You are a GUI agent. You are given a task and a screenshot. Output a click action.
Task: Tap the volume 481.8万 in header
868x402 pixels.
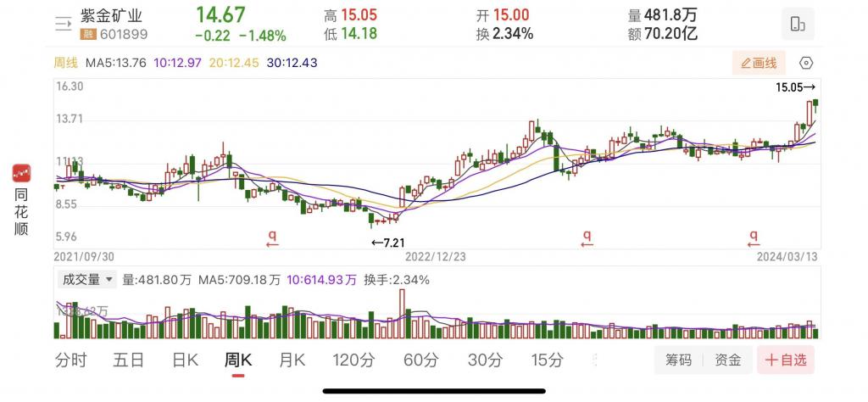[671, 15]
